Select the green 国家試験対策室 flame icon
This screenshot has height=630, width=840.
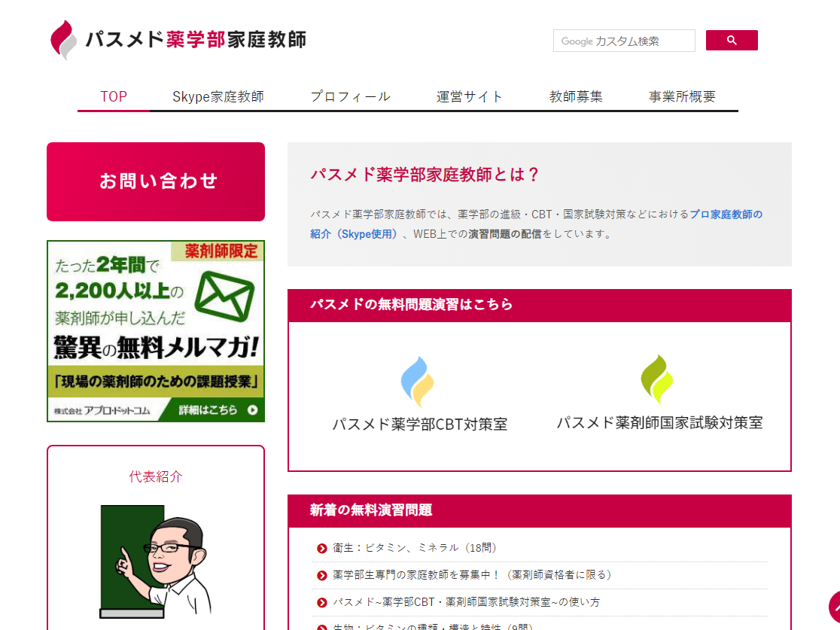656,380
